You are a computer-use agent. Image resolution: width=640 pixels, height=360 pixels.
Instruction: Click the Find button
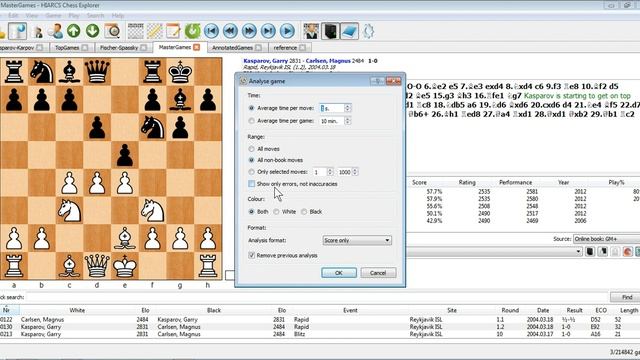[x=625, y=297]
